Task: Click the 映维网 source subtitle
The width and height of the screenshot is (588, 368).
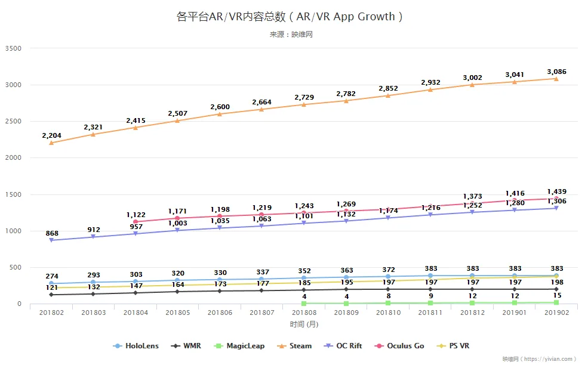Action: click(x=291, y=35)
